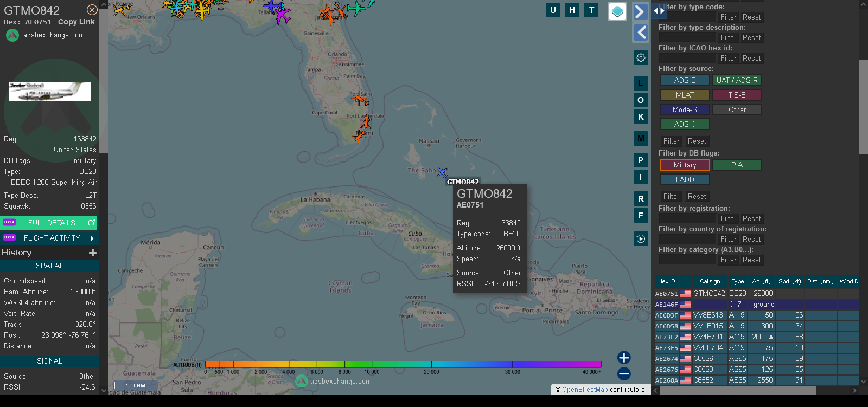Copy link for aircraft AE0751
The width and height of the screenshot is (868, 407).
pos(76,22)
